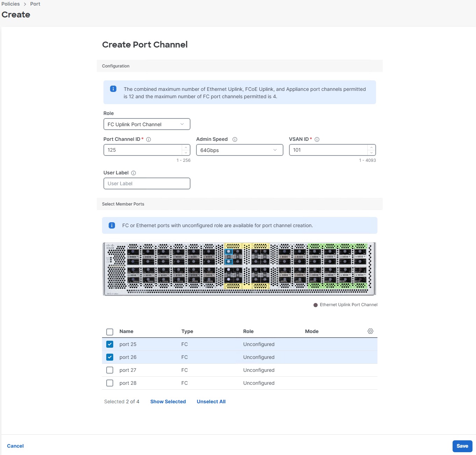Open the Admin Speed 64Gbps dropdown

[240, 150]
